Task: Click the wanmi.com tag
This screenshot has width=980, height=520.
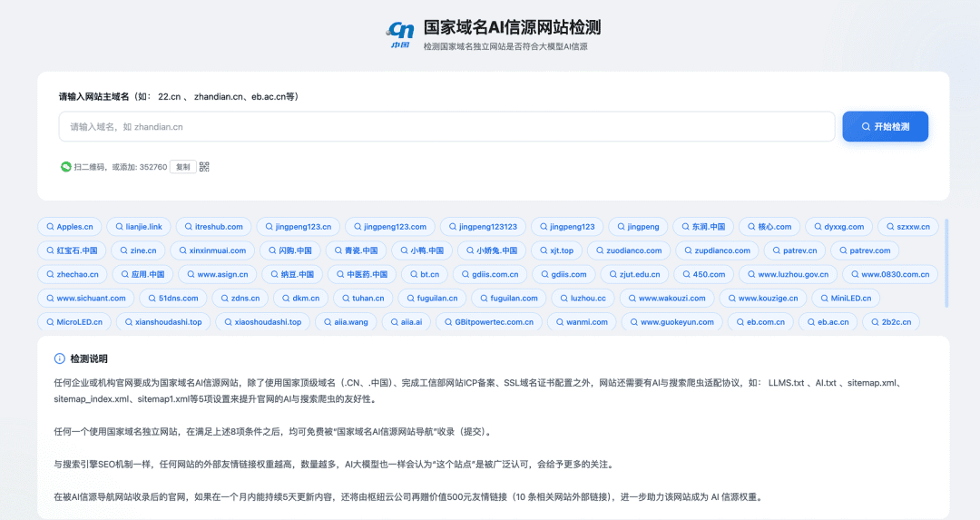Action: pyautogui.click(x=582, y=322)
